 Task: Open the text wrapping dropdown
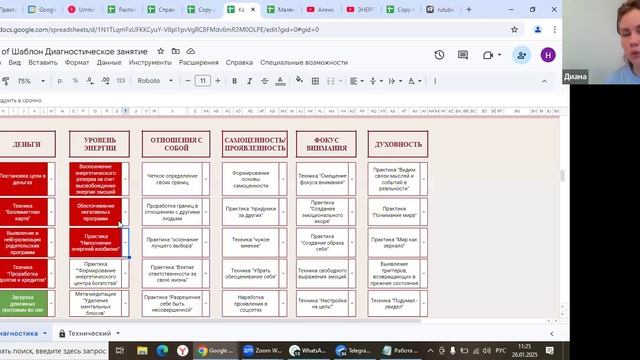(x=395, y=81)
